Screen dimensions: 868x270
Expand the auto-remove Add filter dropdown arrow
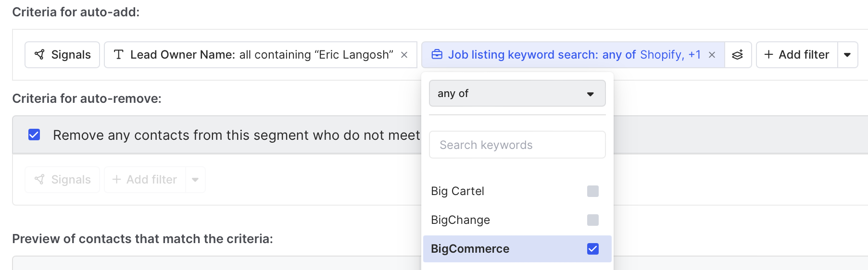195,180
